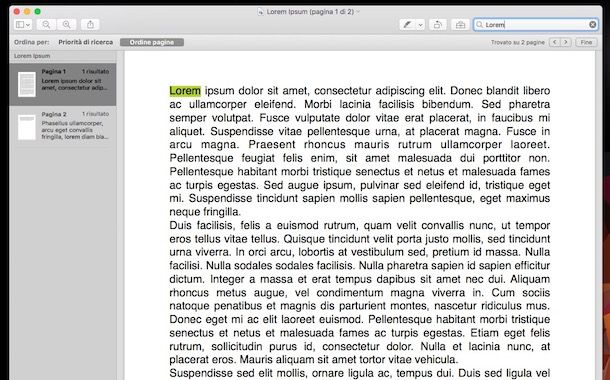Expand the highlight color dropdown arrow
Image resolution: width=610 pixels, height=380 pixels.
tap(420, 25)
